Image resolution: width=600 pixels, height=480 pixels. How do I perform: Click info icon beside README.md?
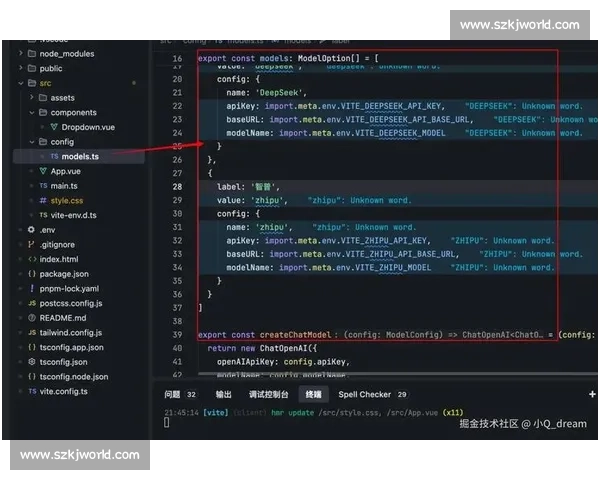point(32,318)
